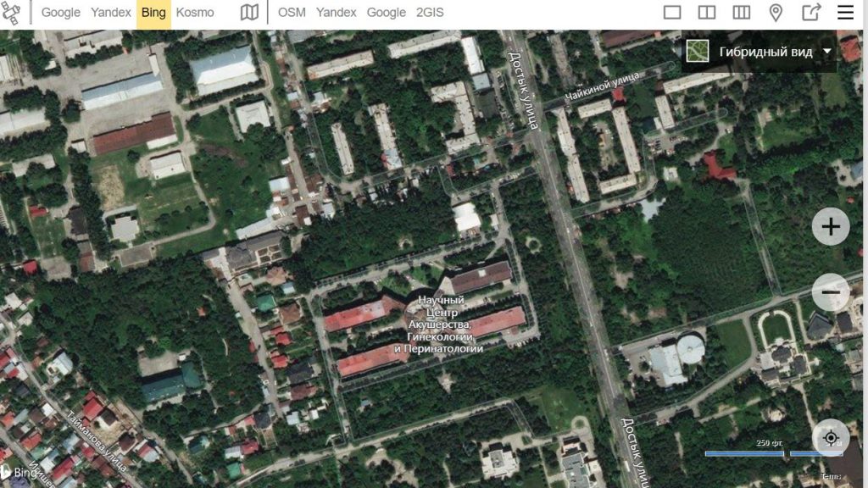868x488 pixels.
Task: Open the Google map layer
Action: coord(387,12)
